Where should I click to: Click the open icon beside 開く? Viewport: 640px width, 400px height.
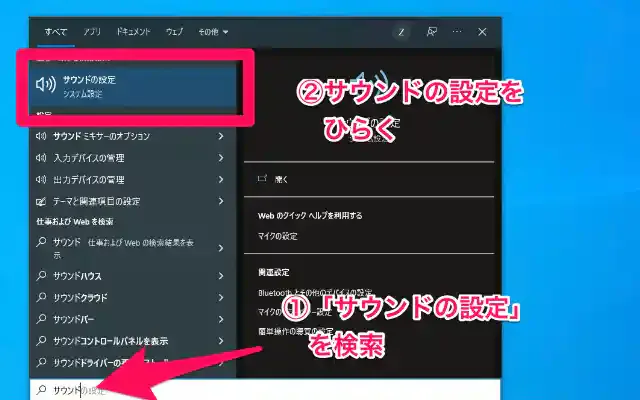(x=262, y=178)
